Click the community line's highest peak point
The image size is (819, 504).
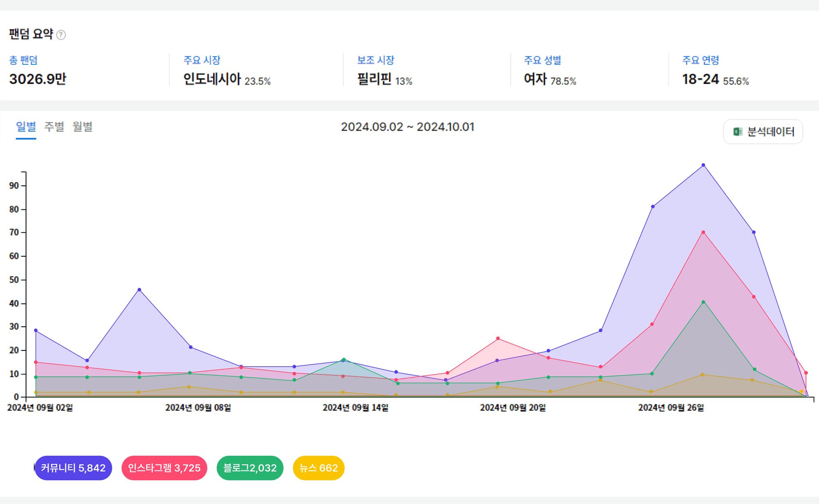point(703,165)
